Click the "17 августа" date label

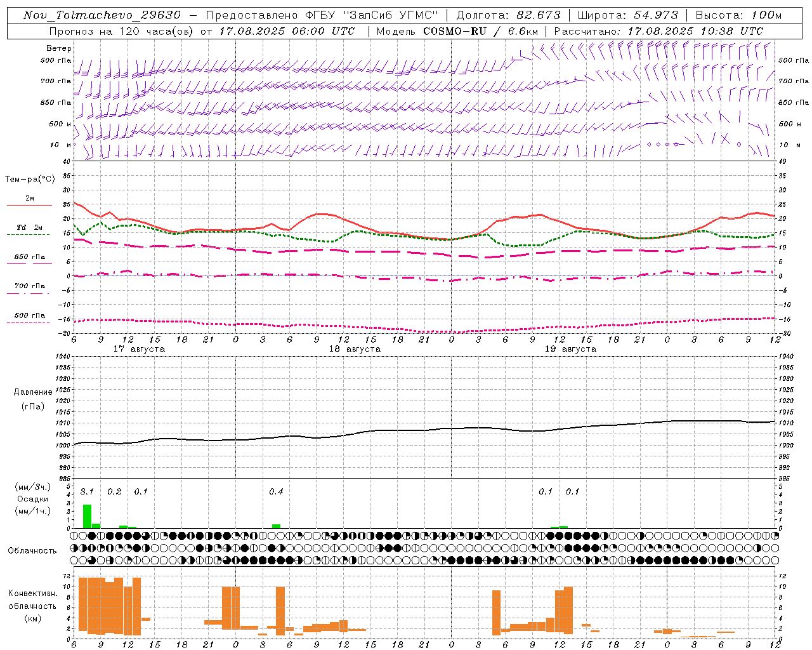[x=139, y=349]
